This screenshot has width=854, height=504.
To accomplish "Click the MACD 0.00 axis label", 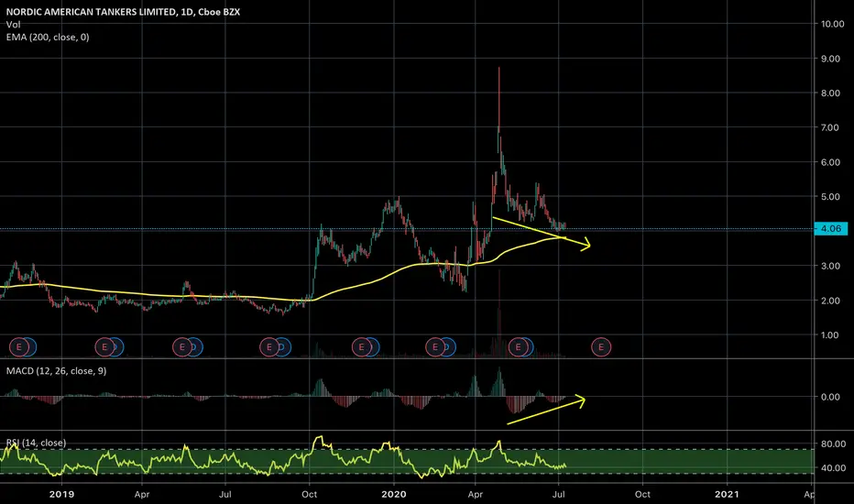I will click(x=830, y=397).
